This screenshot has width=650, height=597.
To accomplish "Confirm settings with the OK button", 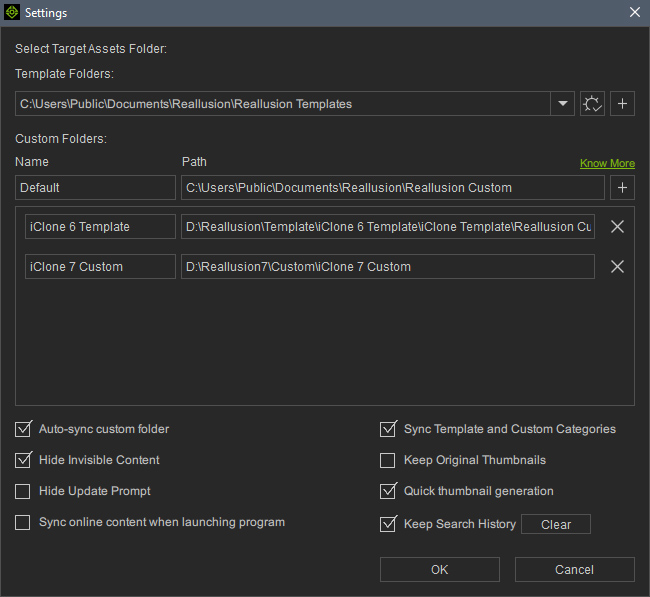I will 439,570.
